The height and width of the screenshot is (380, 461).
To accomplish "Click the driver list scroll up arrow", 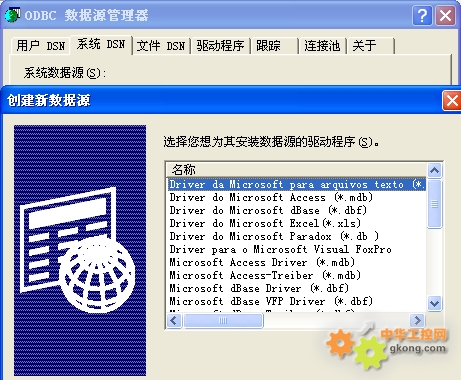I will (x=434, y=170).
